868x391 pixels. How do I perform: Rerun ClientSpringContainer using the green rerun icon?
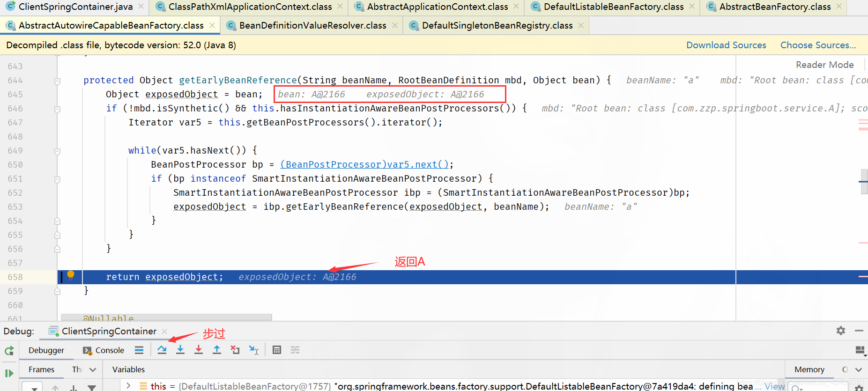[9, 350]
